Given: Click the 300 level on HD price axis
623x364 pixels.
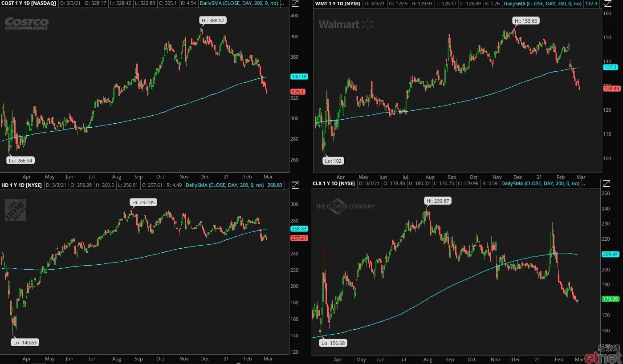Looking at the screenshot, I should [294, 204].
